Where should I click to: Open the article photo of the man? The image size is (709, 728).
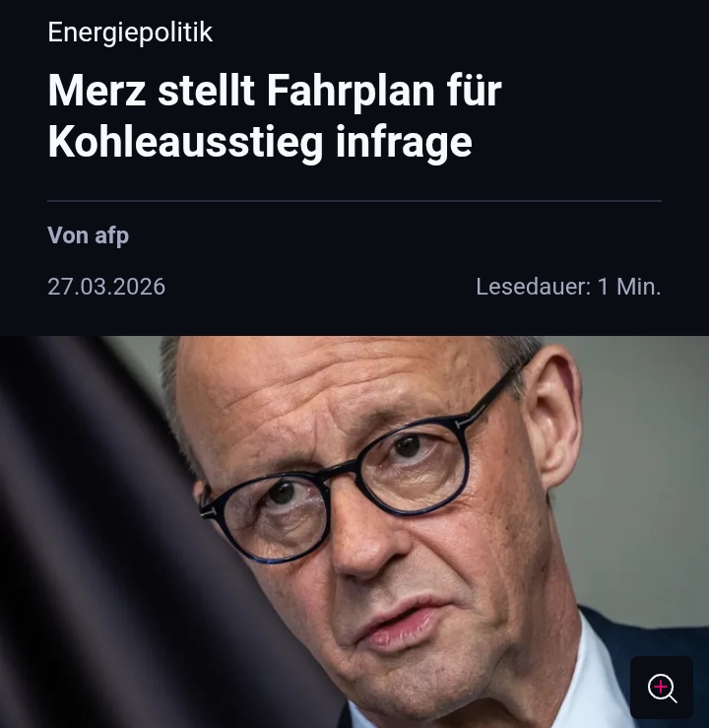click(x=354, y=532)
